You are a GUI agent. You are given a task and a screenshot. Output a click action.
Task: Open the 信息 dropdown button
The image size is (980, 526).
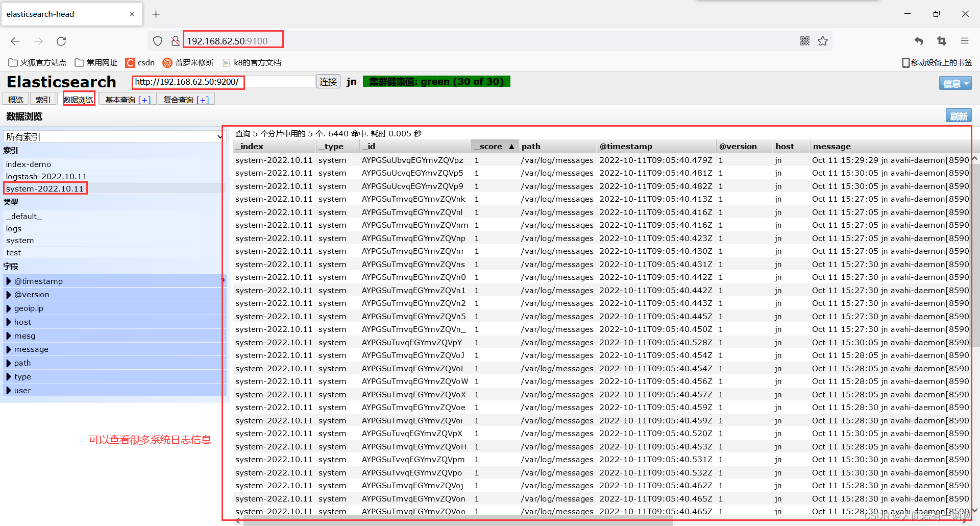pos(955,83)
